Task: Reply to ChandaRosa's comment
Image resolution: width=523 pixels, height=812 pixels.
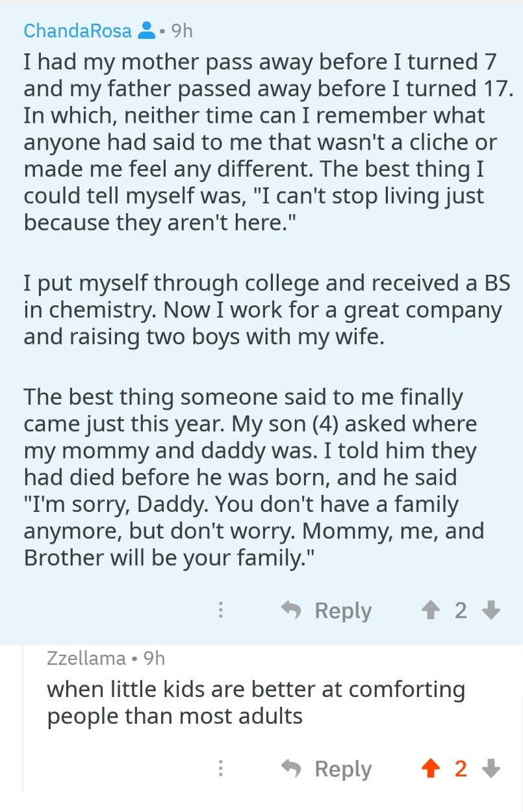Action: click(327, 610)
